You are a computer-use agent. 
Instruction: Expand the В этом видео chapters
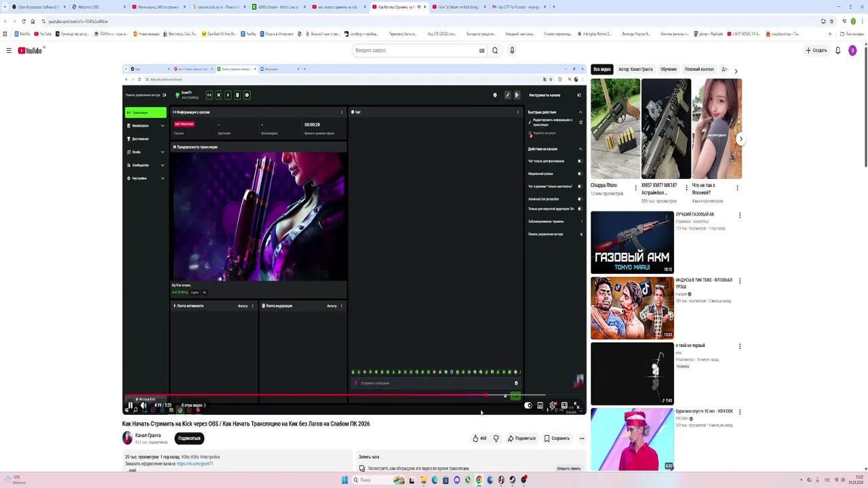[x=193, y=405]
